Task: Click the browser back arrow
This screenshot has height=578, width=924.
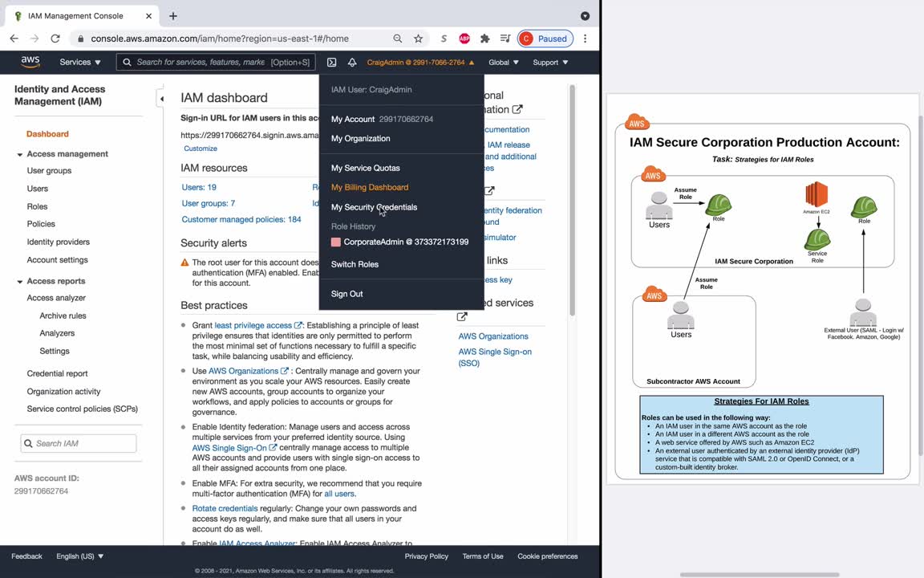Action: [14, 39]
